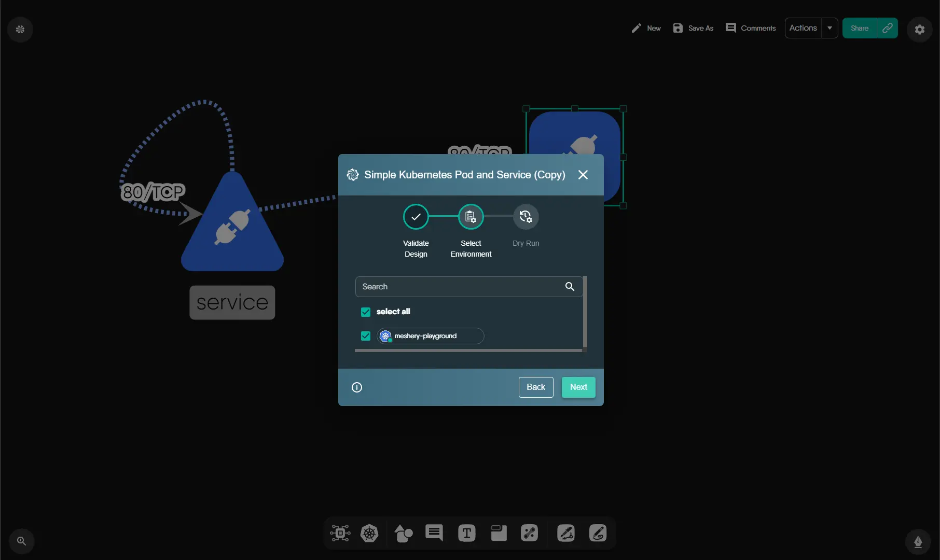Viewport: 940px width, 560px height.
Task: Open the Kubernetes components tool
Action: [x=369, y=533]
